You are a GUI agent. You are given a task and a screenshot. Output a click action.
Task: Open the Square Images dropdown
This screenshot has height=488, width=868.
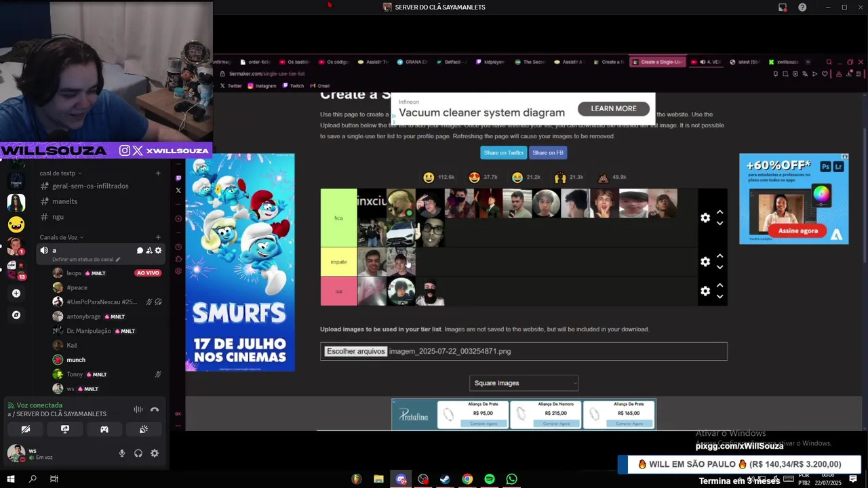click(x=524, y=383)
